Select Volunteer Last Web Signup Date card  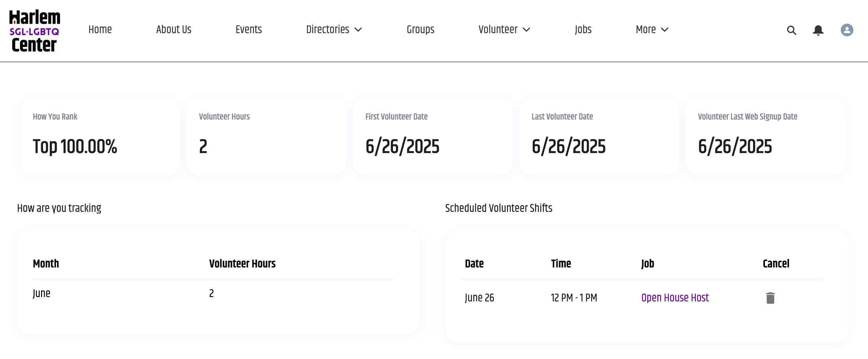tap(765, 136)
